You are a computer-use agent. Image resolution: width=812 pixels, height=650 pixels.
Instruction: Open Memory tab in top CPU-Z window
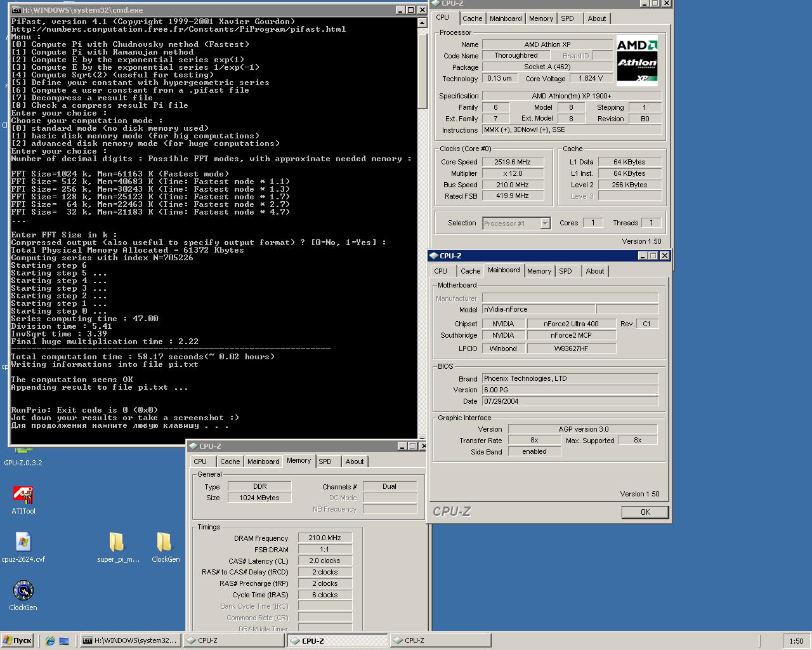tap(541, 18)
